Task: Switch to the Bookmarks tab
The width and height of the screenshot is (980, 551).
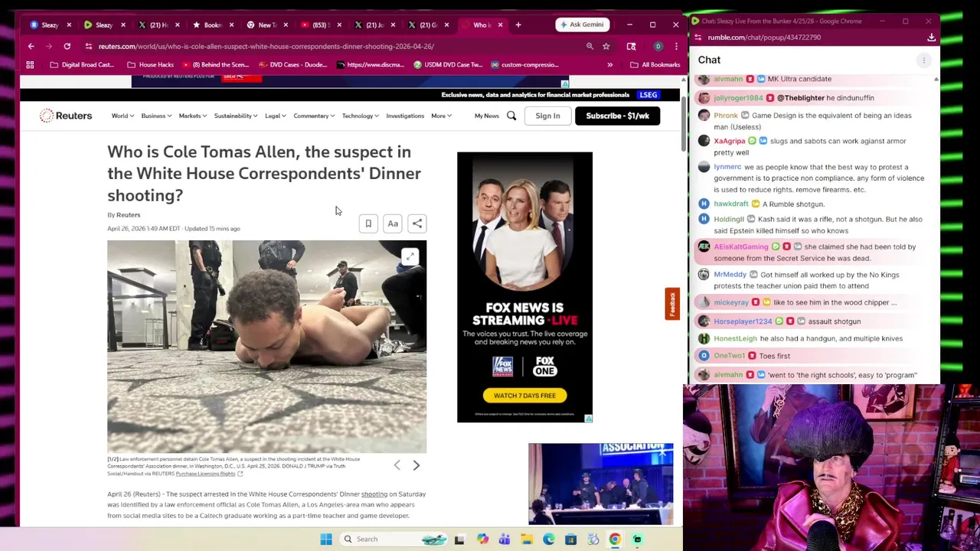Action: pos(213,24)
